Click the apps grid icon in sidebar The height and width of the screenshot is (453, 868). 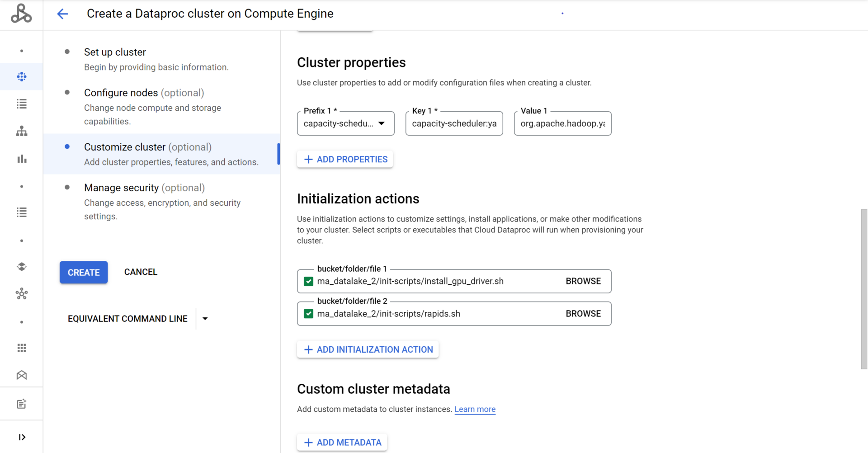coord(21,347)
